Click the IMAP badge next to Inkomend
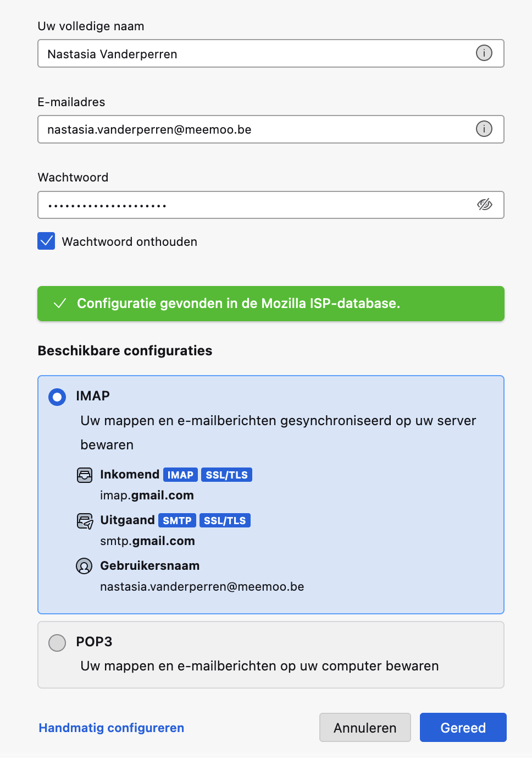 tap(180, 475)
